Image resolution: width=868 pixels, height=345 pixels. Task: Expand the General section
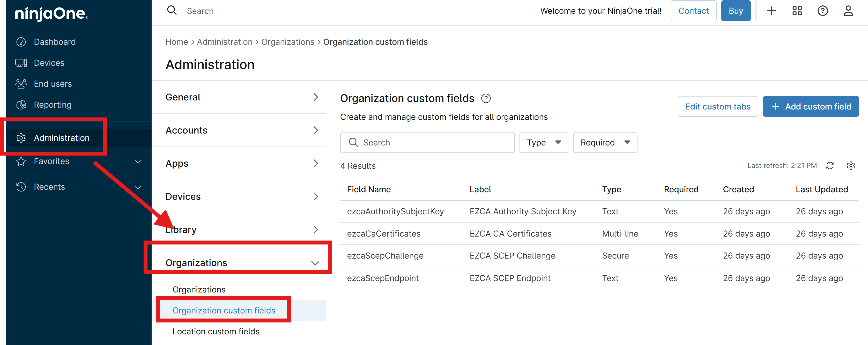pos(239,97)
